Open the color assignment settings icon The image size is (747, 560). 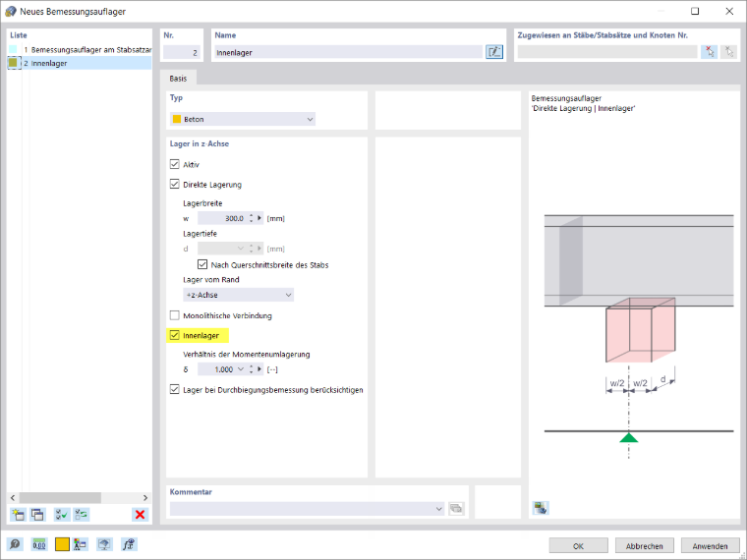click(81, 544)
